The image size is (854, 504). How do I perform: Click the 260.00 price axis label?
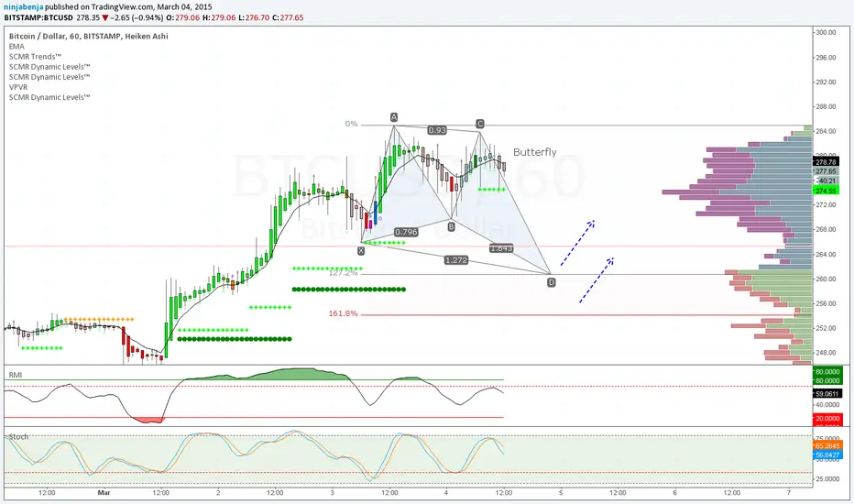click(x=826, y=279)
